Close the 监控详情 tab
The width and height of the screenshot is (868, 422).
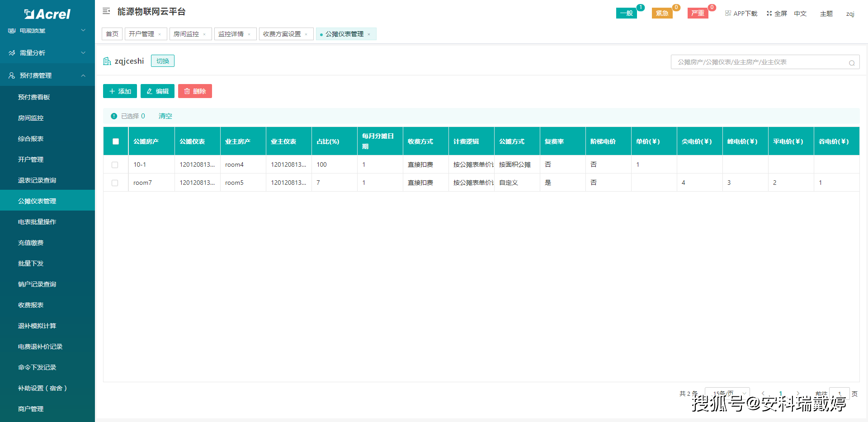click(x=249, y=34)
